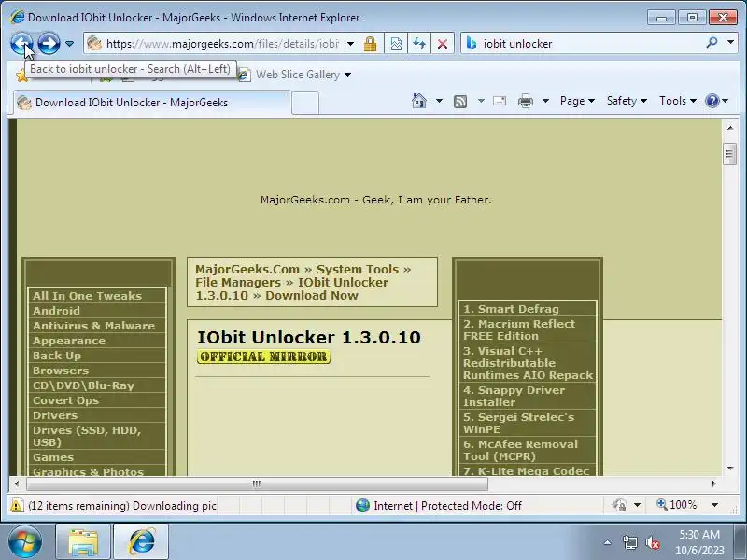Click the Refresh page icon
The height and width of the screenshot is (560, 747).
[419, 44]
